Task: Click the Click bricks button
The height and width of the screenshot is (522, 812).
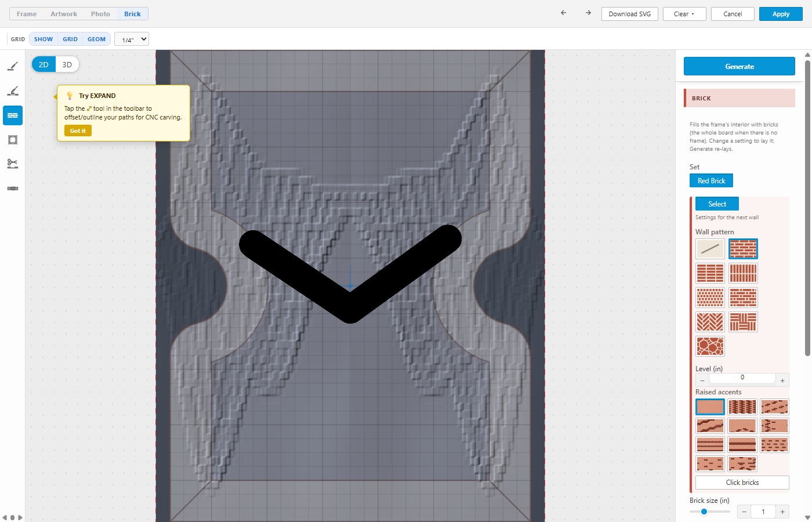Action: click(742, 483)
